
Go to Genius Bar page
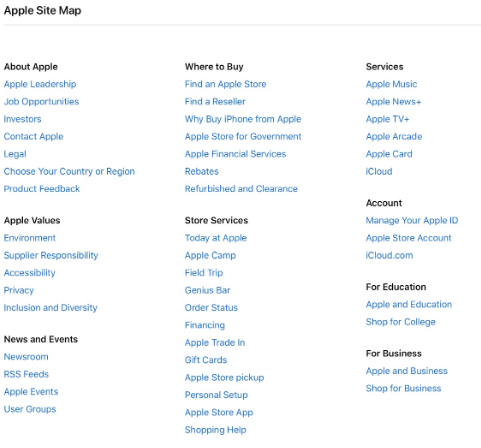[x=208, y=290]
